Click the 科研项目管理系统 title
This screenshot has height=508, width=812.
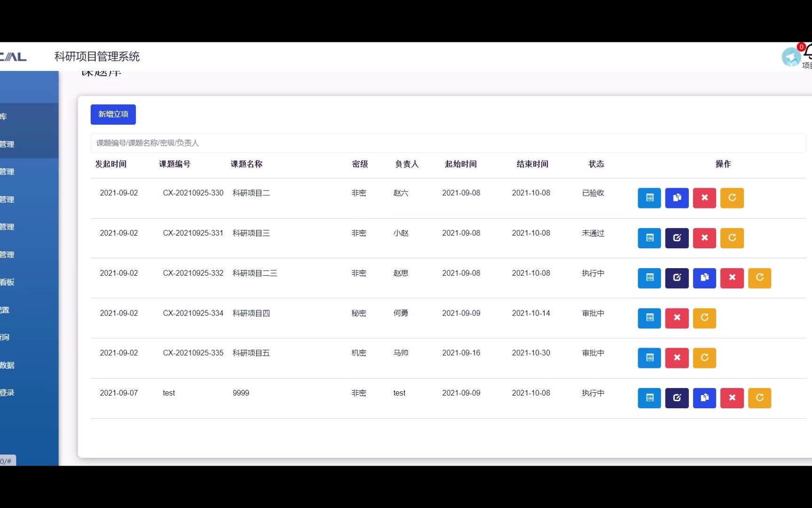97,56
